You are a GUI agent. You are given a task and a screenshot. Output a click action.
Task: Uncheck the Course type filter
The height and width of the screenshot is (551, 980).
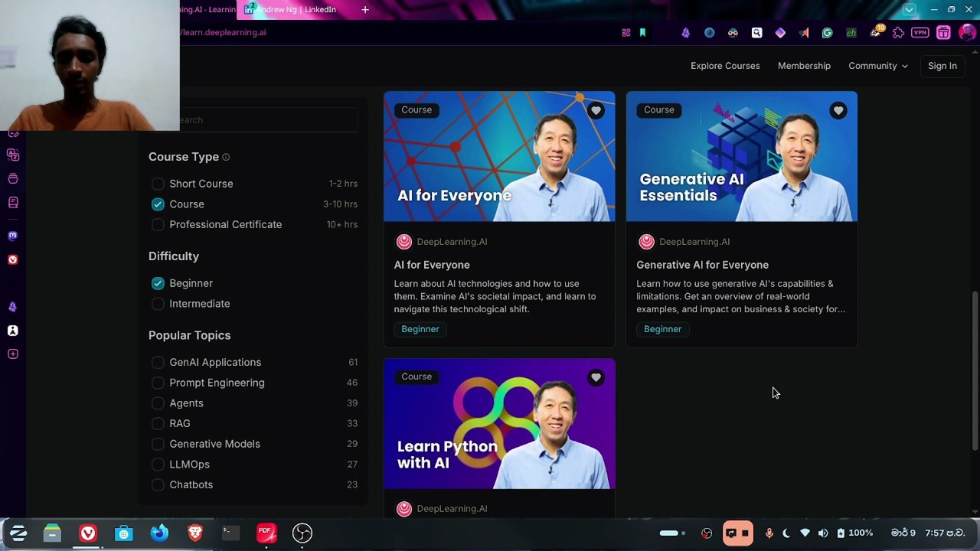158,204
